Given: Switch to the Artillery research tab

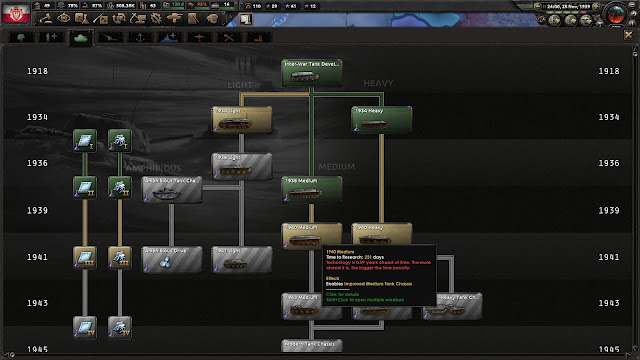Looking at the screenshot, I should (110, 38).
